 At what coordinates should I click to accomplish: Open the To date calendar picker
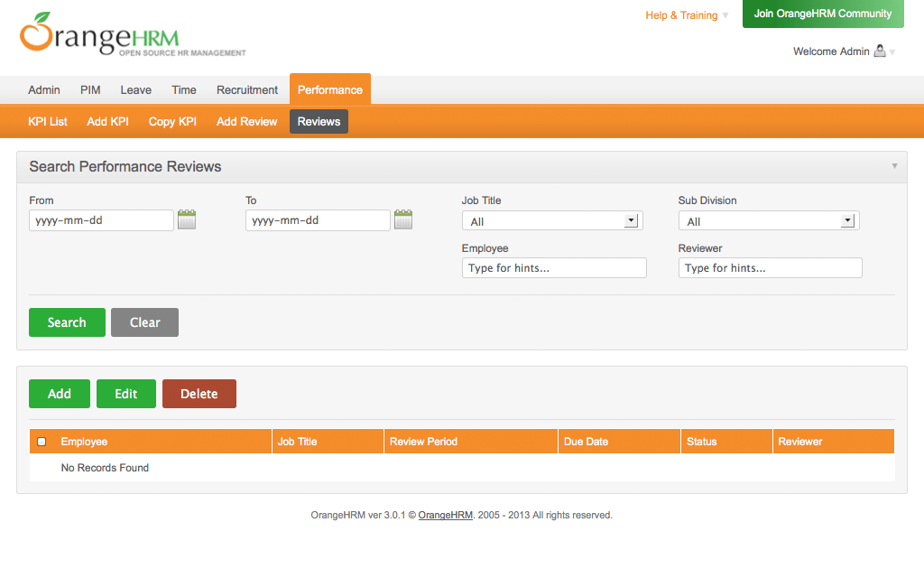coord(402,219)
